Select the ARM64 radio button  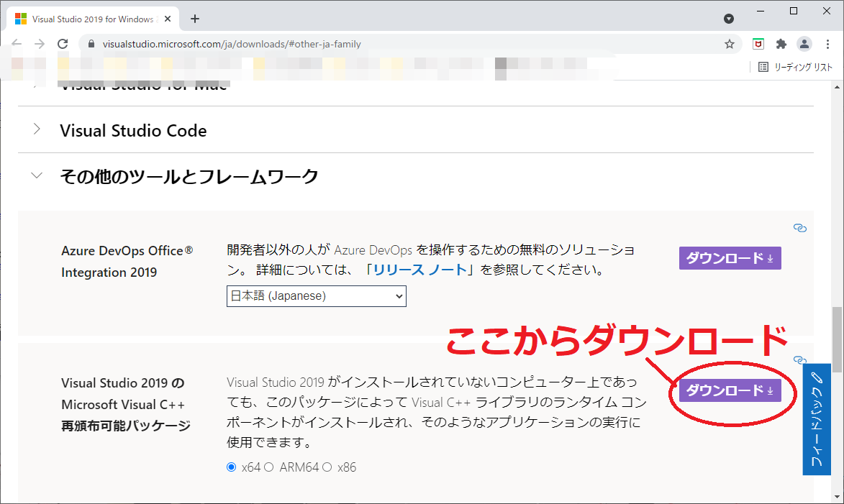[x=268, y=467]
